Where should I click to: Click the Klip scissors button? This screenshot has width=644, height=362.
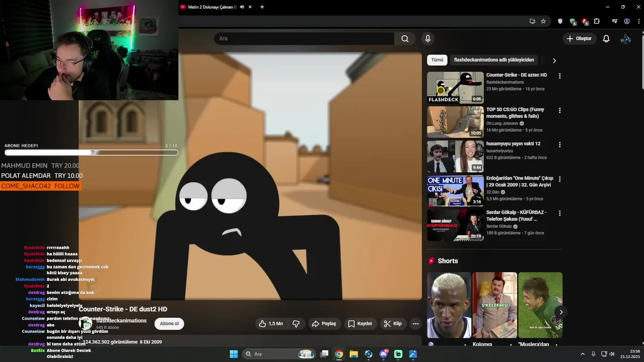393,324
